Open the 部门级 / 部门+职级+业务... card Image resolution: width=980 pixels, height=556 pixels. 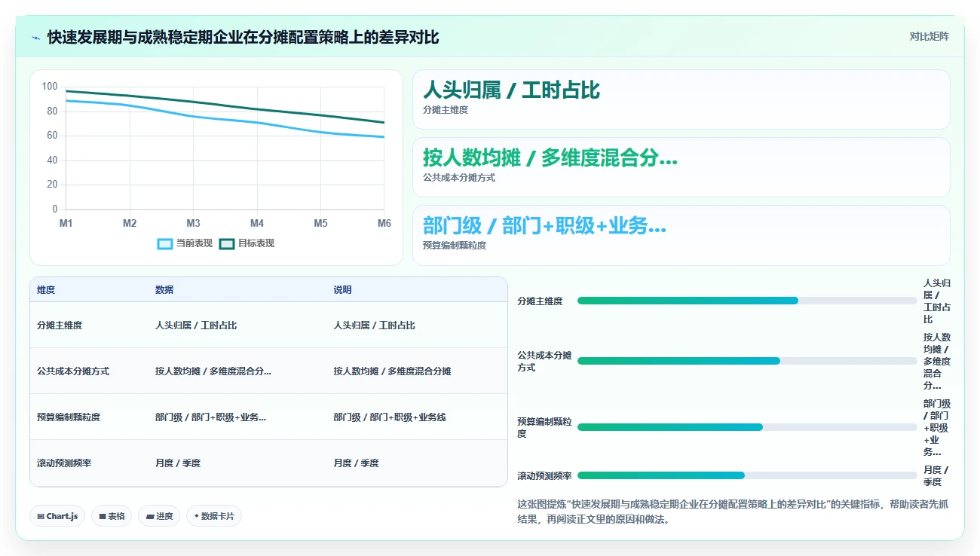point(681,235)
